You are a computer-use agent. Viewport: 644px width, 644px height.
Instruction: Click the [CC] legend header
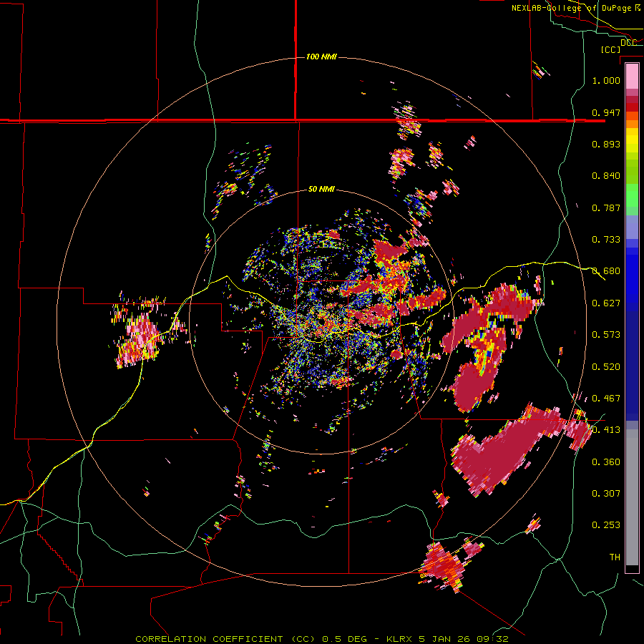tap(610, 49)
